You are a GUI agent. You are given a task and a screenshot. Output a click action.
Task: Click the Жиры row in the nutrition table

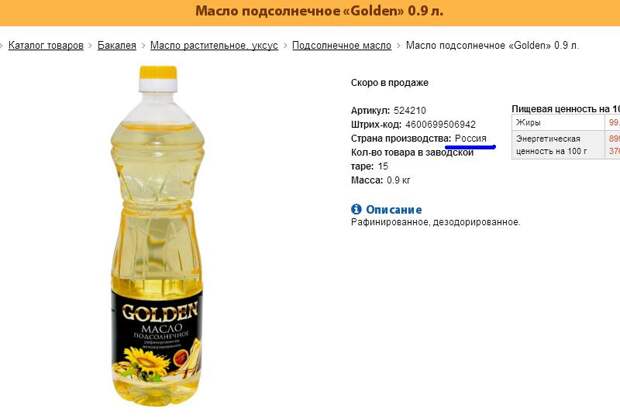tap(566, 123)
